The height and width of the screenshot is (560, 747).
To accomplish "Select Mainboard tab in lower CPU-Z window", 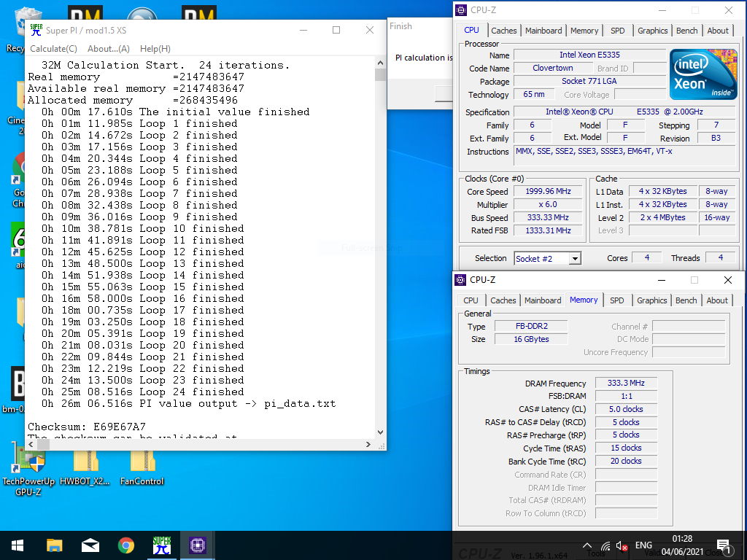I will point(543,300).
